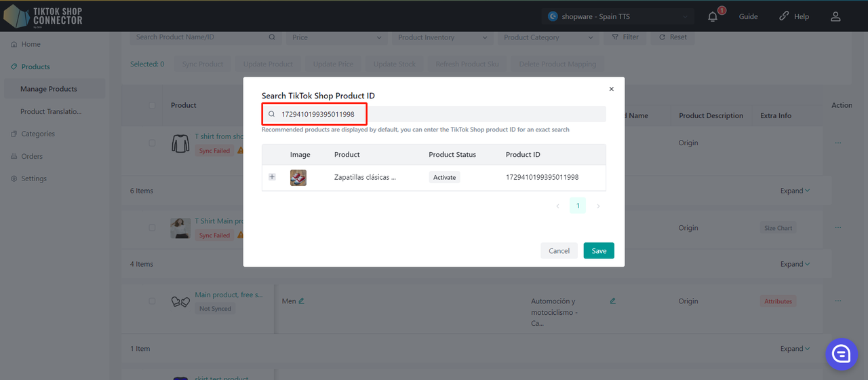
Task: Click the TikTok Shop Connector logo
Action: [43, 16]
